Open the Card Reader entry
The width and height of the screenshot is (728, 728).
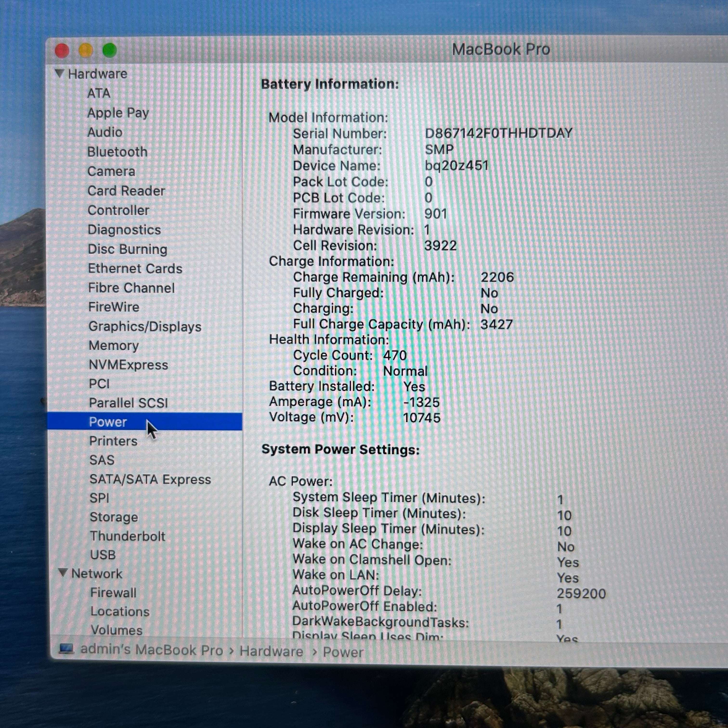(126, 191)
